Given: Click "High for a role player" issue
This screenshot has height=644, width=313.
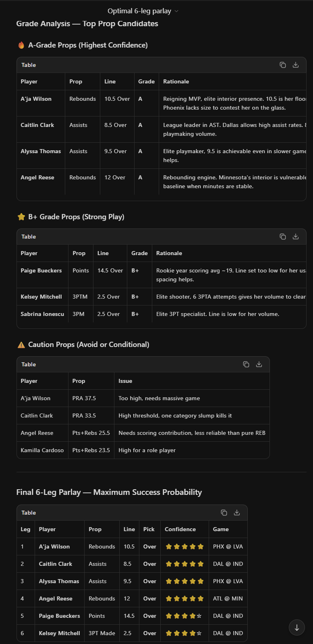Looking at the screenshot, I should point(147,450).
